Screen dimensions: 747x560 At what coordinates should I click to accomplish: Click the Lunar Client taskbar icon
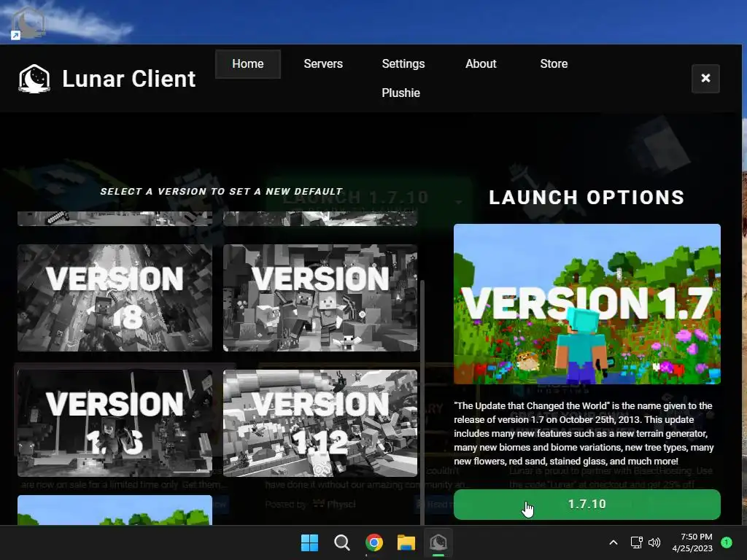click(438, 542)
